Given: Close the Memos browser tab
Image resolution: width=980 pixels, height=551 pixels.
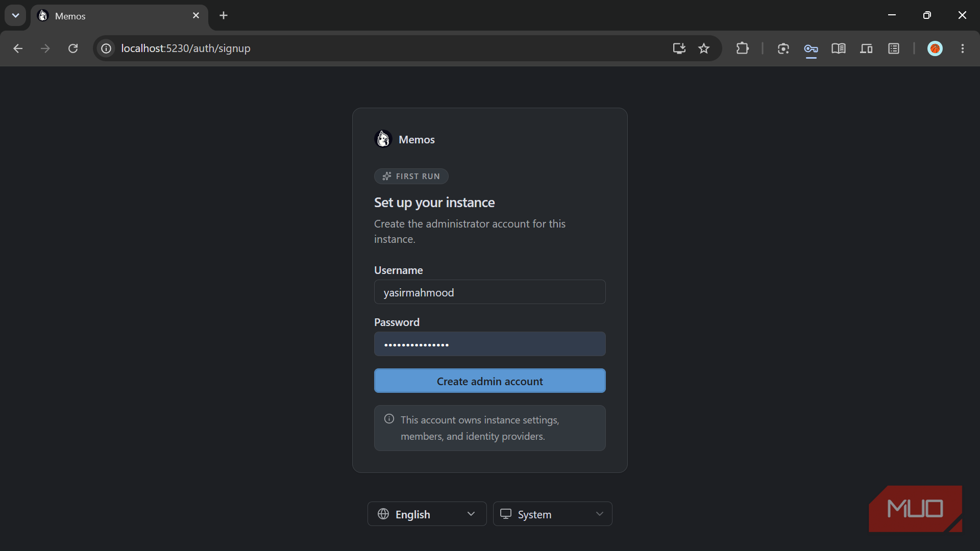Looking at the screenshot, I should 196,16.
